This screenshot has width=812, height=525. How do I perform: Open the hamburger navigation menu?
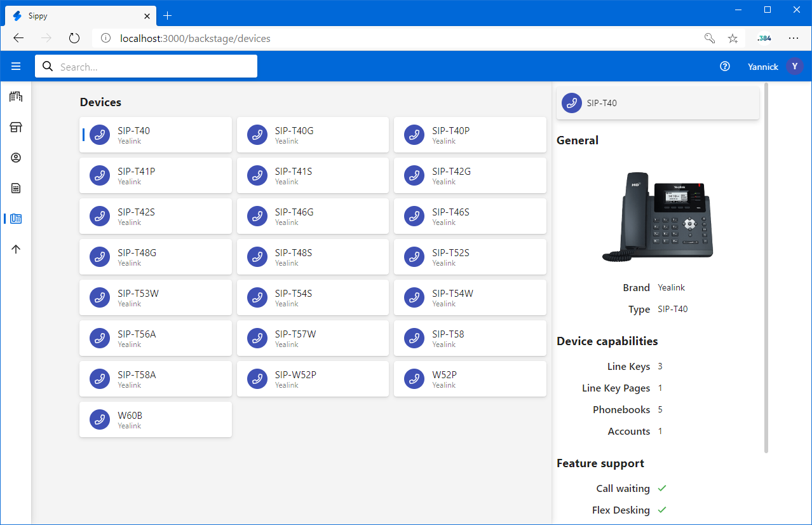pos(16,66)
